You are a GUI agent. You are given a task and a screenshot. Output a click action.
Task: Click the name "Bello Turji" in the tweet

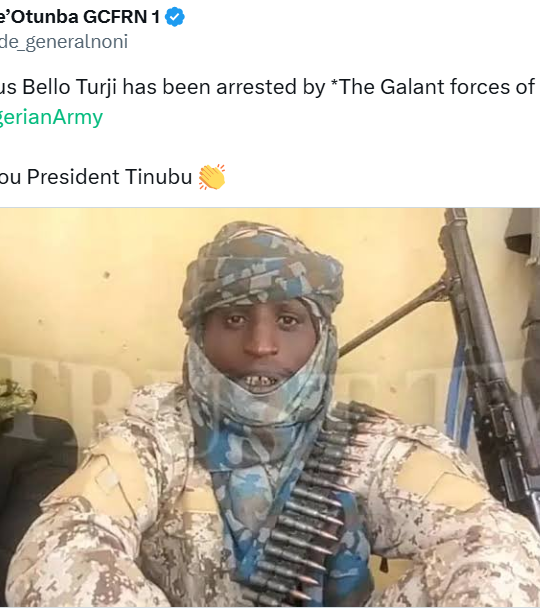(69, 87)
